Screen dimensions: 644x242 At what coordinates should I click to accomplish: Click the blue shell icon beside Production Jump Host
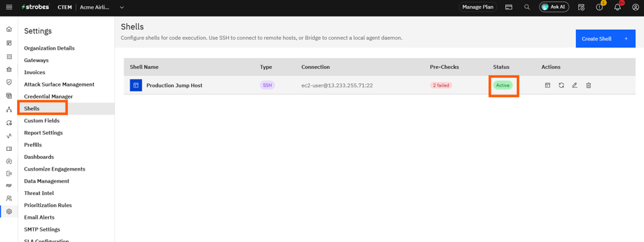coord(136,85)
